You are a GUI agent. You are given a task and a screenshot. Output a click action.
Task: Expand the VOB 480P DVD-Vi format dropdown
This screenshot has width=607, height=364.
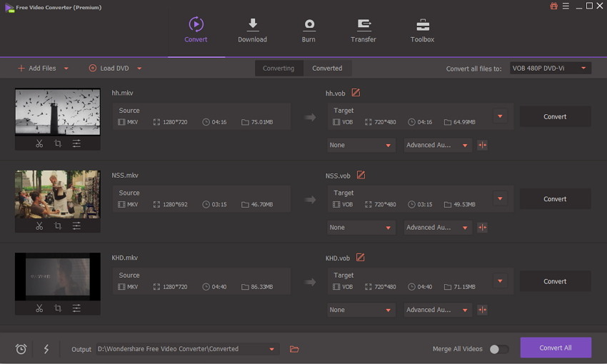pyautogui.click(x=550, y=68)
